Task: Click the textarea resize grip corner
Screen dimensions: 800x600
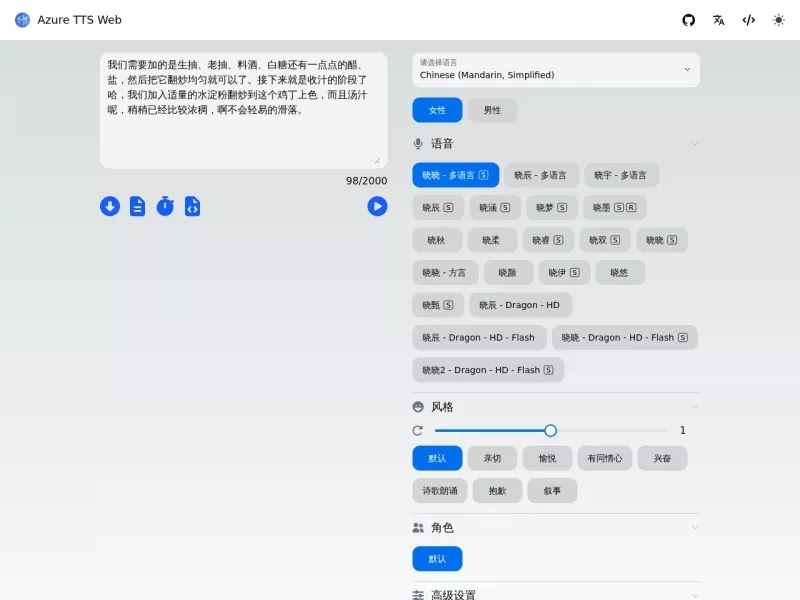Action: [x=378, y=161]
